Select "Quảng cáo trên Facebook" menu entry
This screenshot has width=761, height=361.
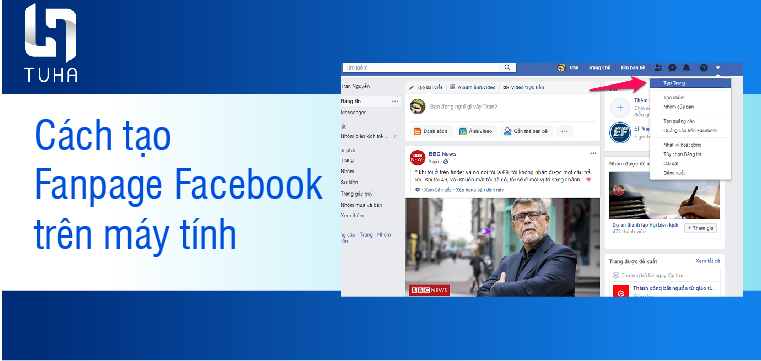[690, 130]
